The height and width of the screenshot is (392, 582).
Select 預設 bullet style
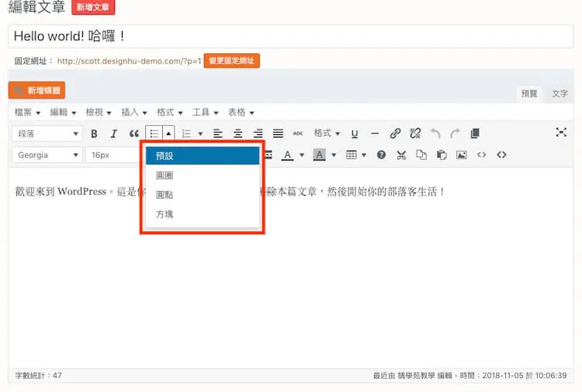tap(203, 156)
